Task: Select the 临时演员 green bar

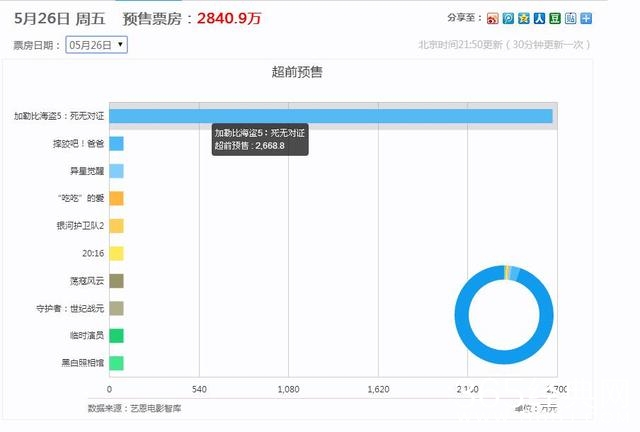Action: [116, 335]
